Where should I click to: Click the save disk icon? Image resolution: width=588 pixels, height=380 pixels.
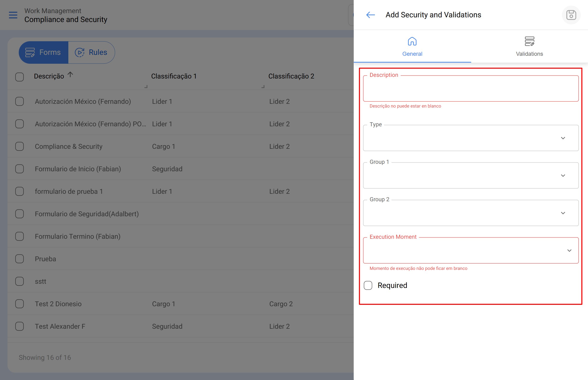pos(571,15)
